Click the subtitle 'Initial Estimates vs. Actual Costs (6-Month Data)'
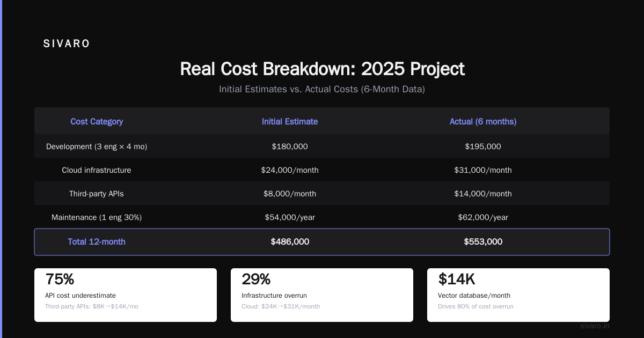Viewport: 644px width, 338px height. point(322,90)
